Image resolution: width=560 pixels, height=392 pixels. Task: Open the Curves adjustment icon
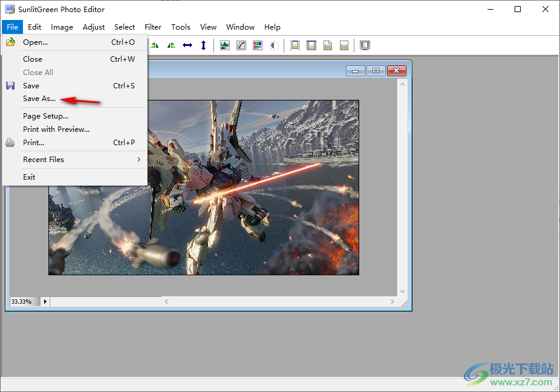[x=241, y=45]
